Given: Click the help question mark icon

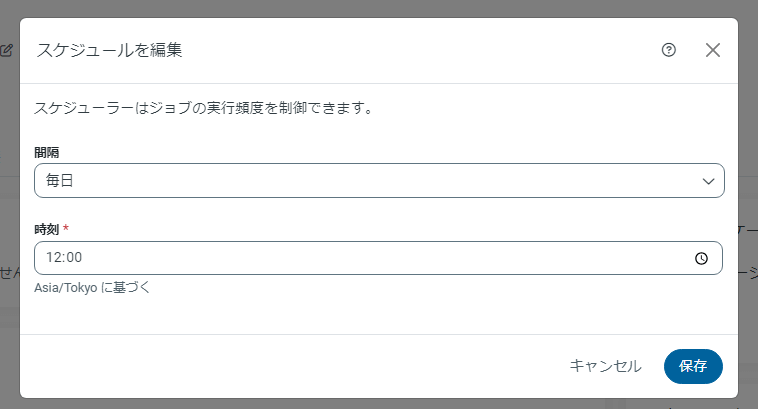Looking at the screenshot, I should pos(669,50).
